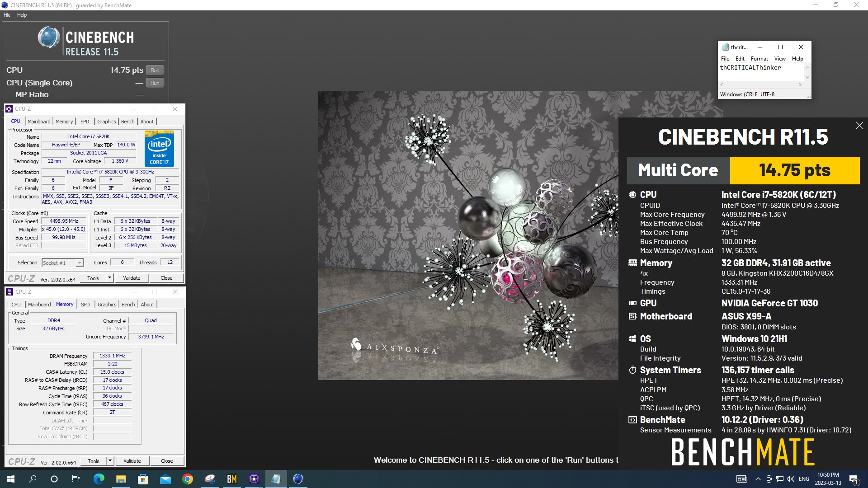
Task: Switch to Mainboard tab in upper CPU-Z
Action: (39, 122)
